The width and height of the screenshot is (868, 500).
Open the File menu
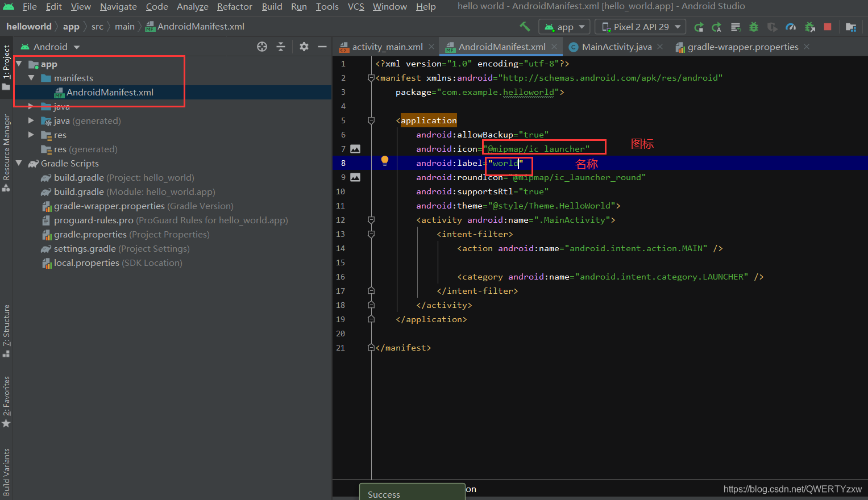coord(30,6)
